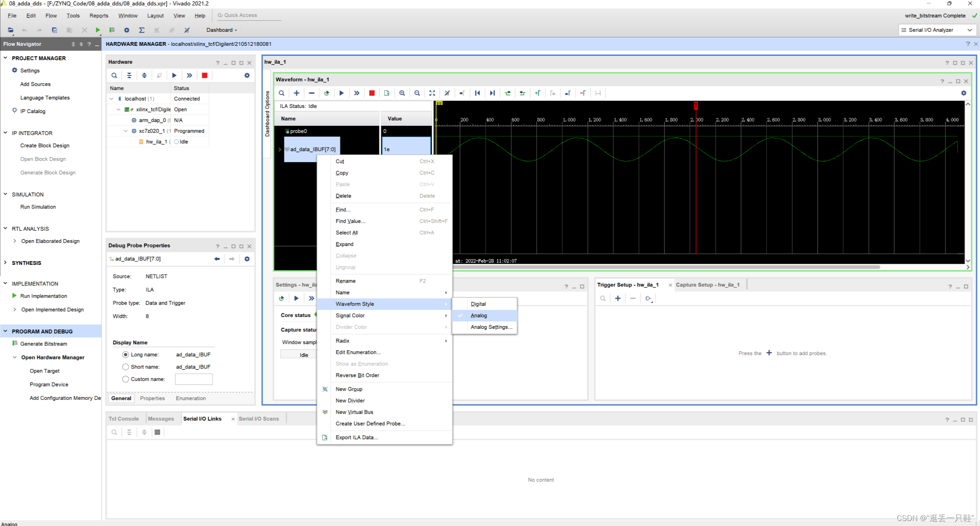This screenshot has height=526, width=980.
Task: Click green Run Synthesis arrow in main toolbar
Action: 98,30
